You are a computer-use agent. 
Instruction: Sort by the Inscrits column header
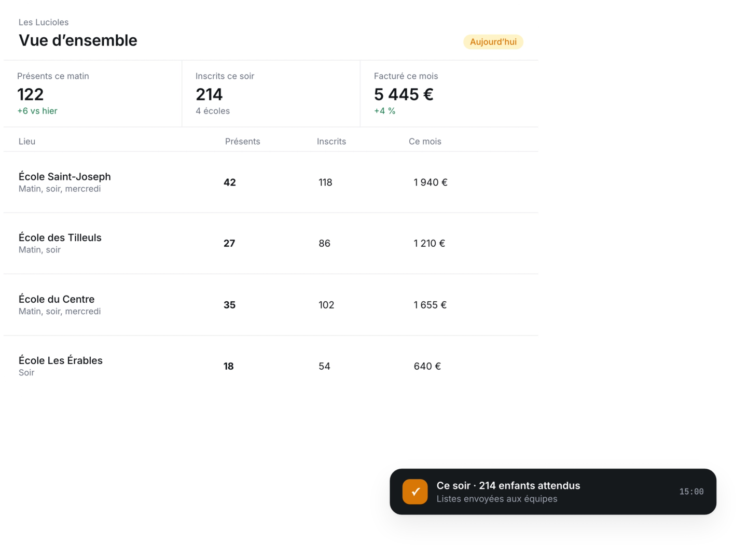pos(331,142)
